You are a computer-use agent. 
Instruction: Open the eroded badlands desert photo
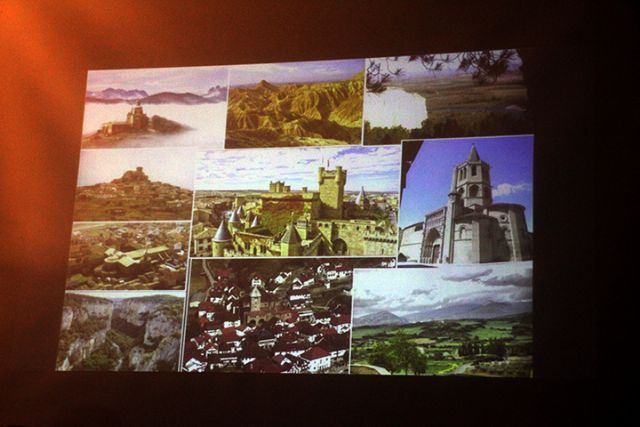tap(294, 104)
